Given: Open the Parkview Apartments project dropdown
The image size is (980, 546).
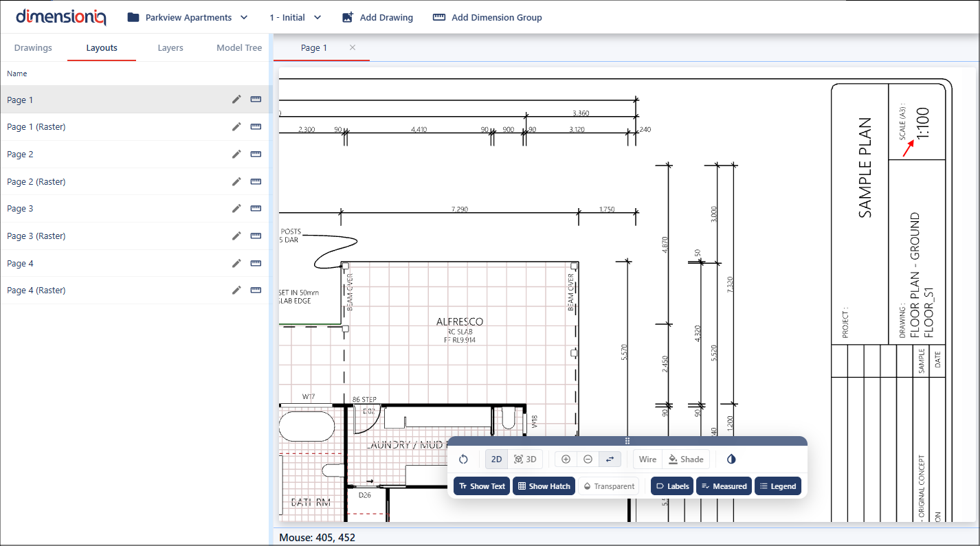Looking at the screenshot, I should coord(188,18).
